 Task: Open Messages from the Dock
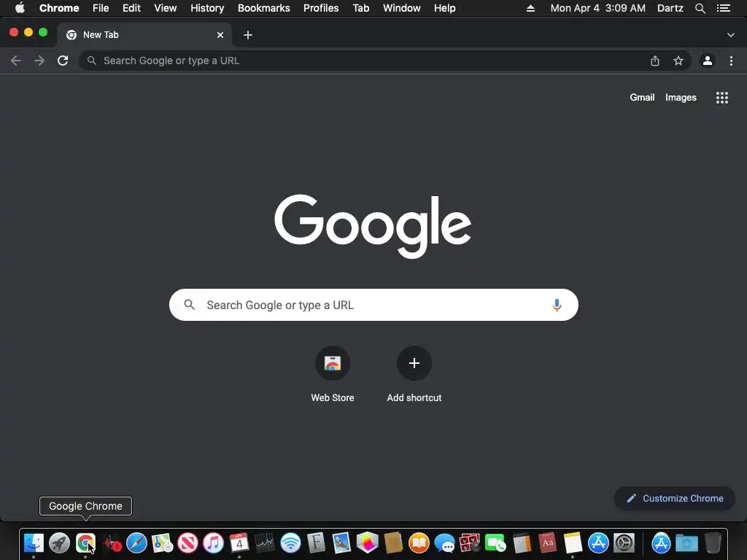coord(444,542)
